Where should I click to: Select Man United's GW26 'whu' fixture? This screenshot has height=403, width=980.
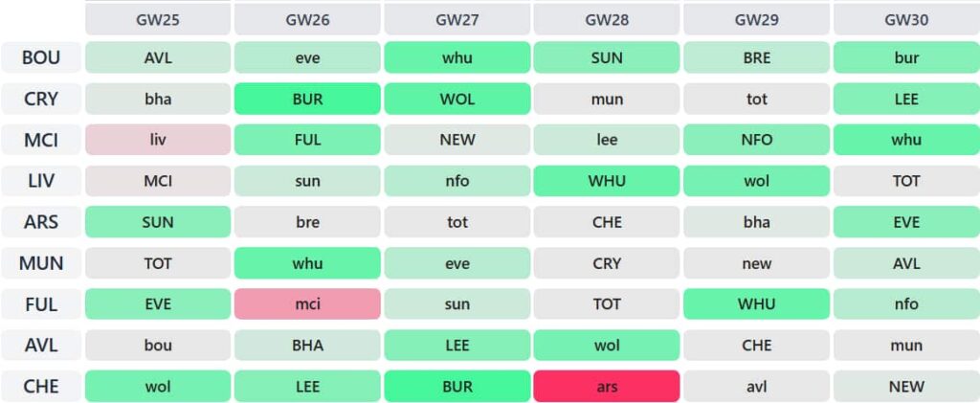click(x=307, y=263)
